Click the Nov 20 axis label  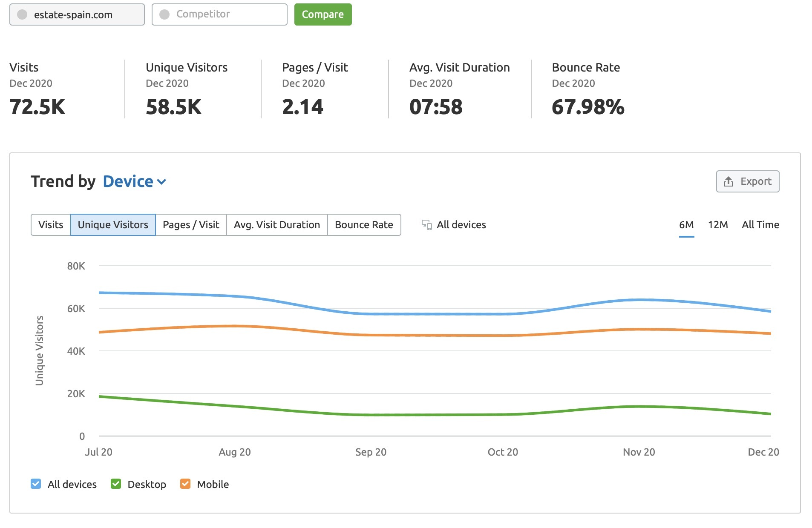pos(639,452)
